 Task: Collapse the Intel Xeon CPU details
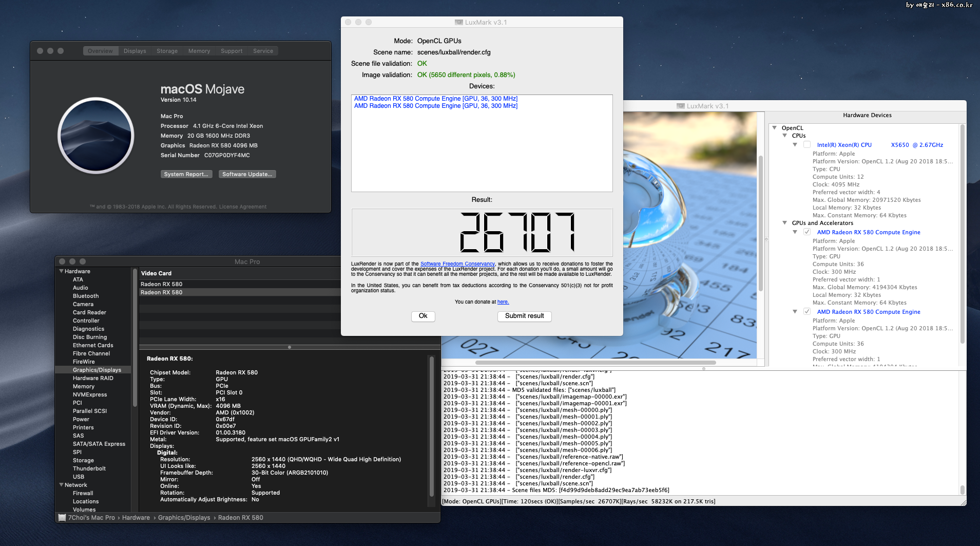click(795, 145)
